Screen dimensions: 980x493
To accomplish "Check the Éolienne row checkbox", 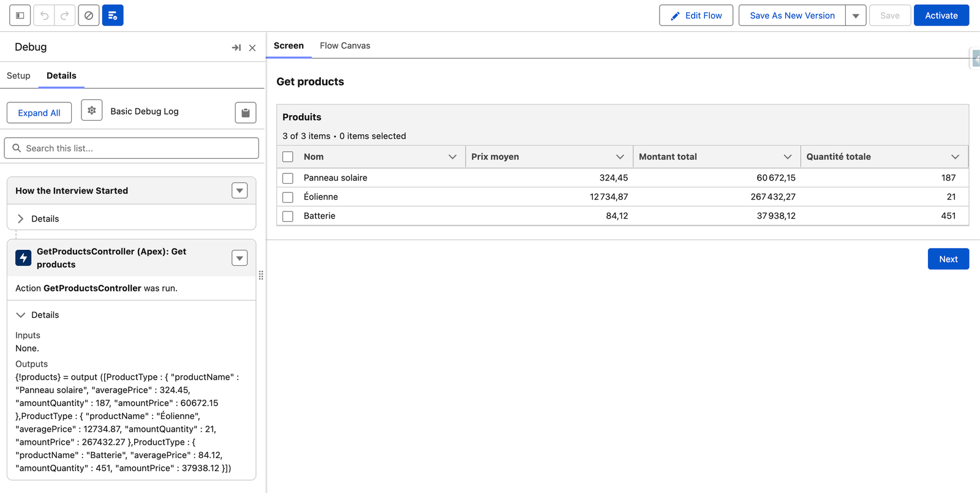I will click(288, 197).
